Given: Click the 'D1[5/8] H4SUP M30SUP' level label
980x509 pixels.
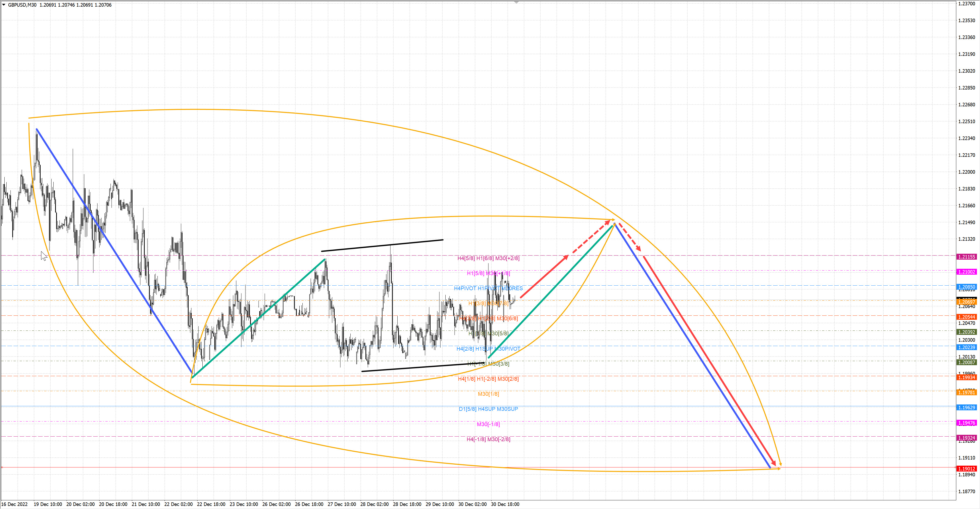Looking at the screenshot, I should click(488, 409).
